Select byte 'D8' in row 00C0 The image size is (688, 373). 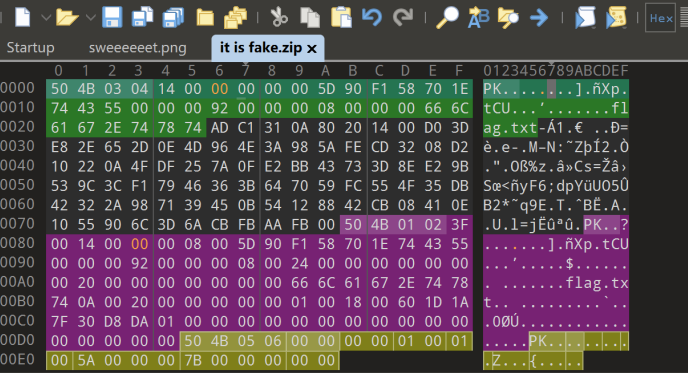point(112,322)
